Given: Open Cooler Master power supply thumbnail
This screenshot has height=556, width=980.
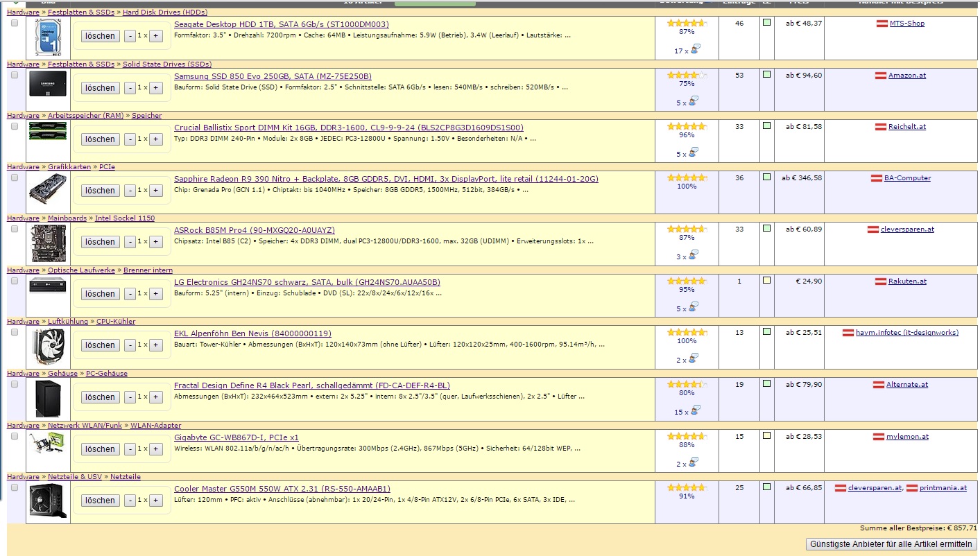Looking at the screenshot, I should [48, 501].
